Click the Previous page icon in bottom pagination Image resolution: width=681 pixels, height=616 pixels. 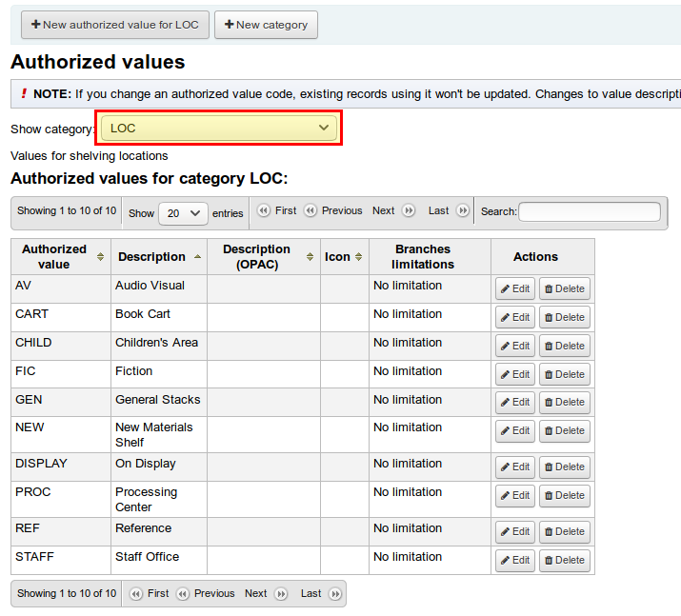[x=183, y=594]
